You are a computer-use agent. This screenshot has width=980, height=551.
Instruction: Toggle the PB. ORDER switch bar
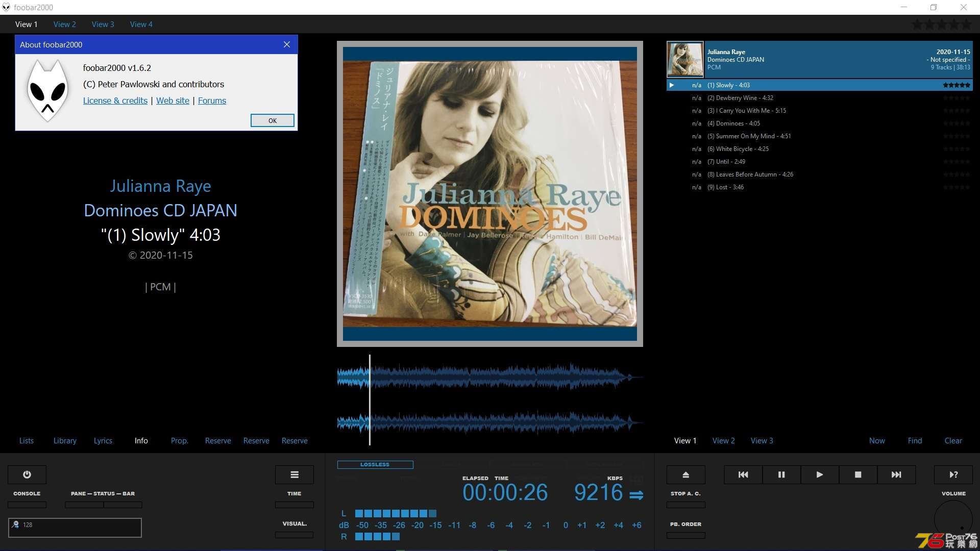pyautogui.click(x=686, y=535)
